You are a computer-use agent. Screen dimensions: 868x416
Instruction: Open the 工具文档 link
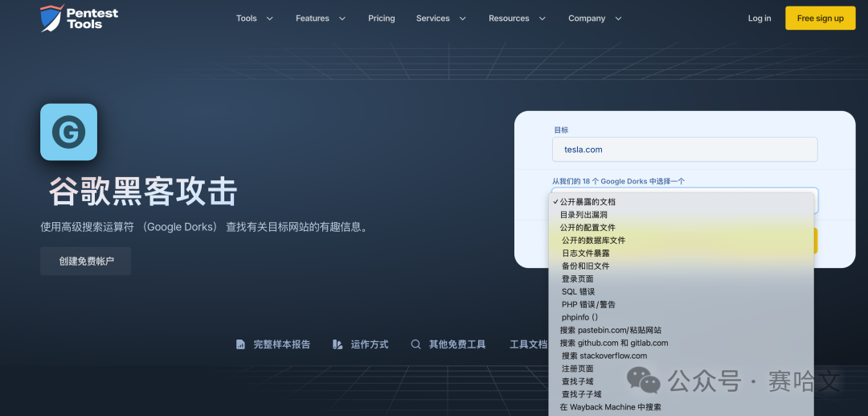click(x=528, y=344)
